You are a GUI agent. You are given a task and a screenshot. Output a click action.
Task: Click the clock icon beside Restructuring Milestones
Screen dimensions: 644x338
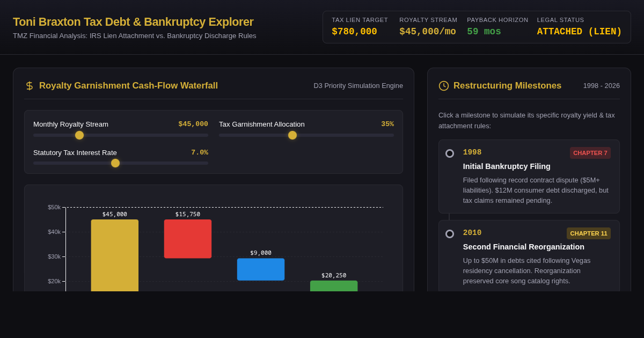coord(444,86)
